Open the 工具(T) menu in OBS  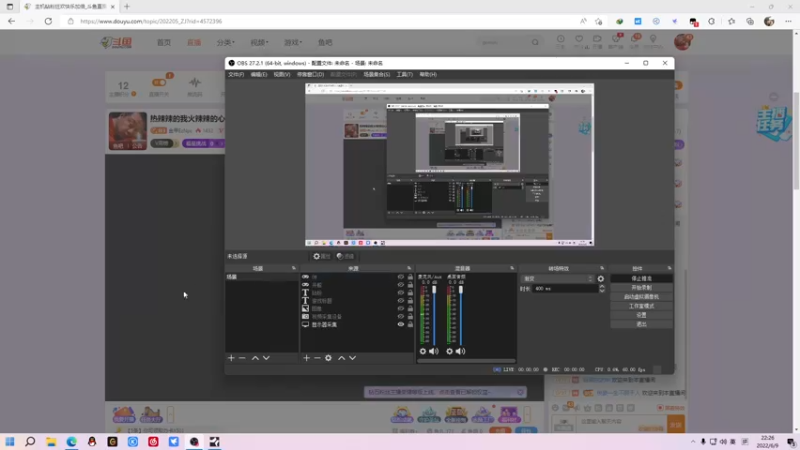coord(405,74)
